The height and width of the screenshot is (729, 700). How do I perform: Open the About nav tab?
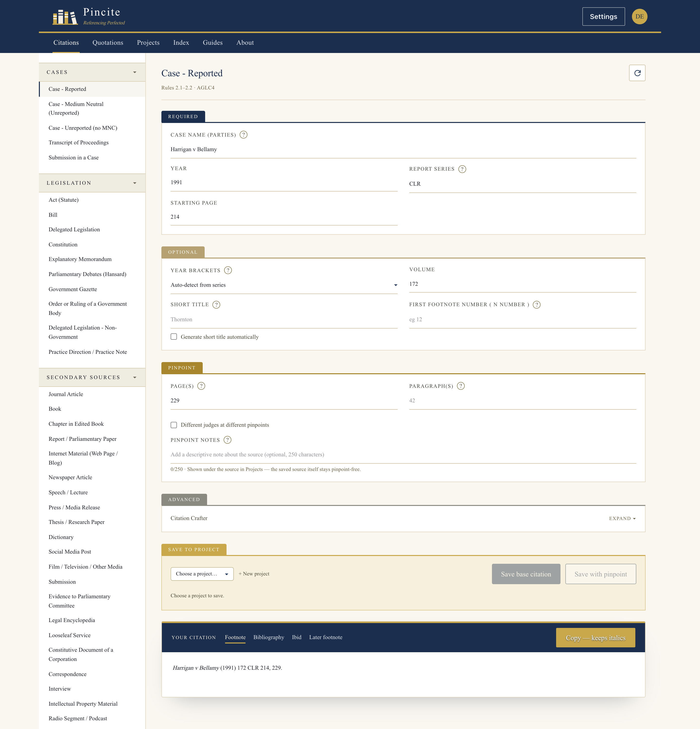(245, 43)
